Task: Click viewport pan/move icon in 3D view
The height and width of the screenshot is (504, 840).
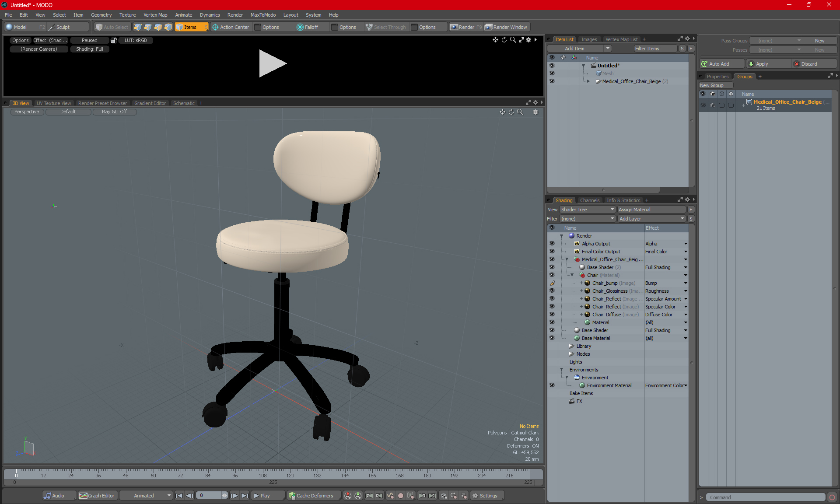Action: point(502,112)
